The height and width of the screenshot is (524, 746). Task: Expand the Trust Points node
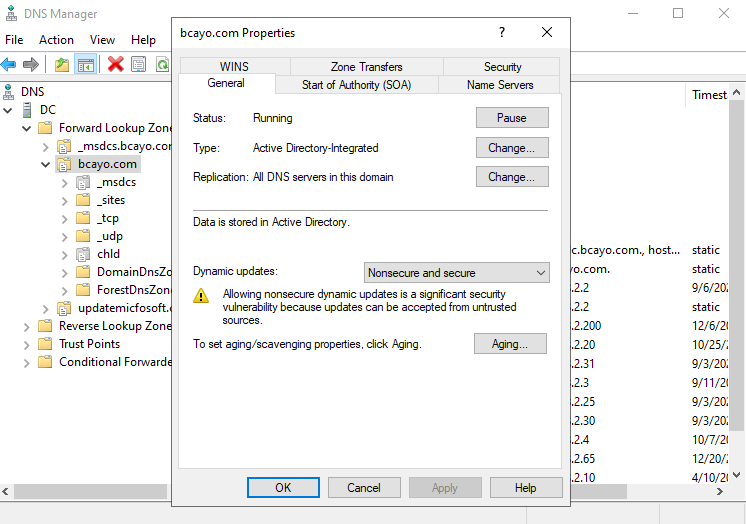coord(27,344)
